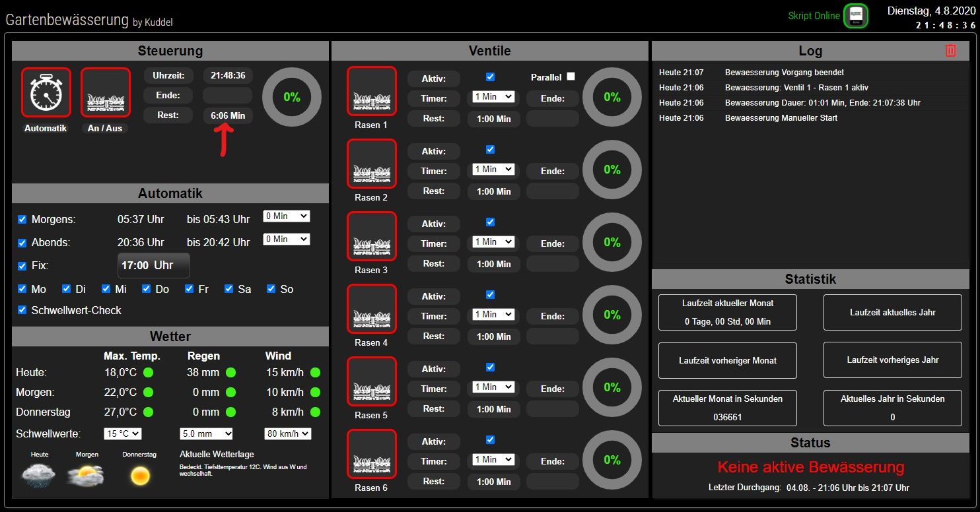This screenshot has width=980, height=512.
Task: Open the 80 km/h wind threshold dropdown
Action: tap(287, 434)
